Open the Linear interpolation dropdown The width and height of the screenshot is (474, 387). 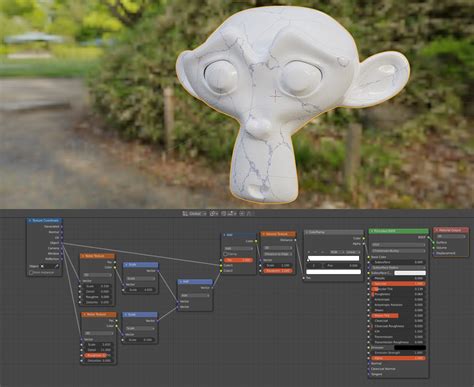(353, 252)
